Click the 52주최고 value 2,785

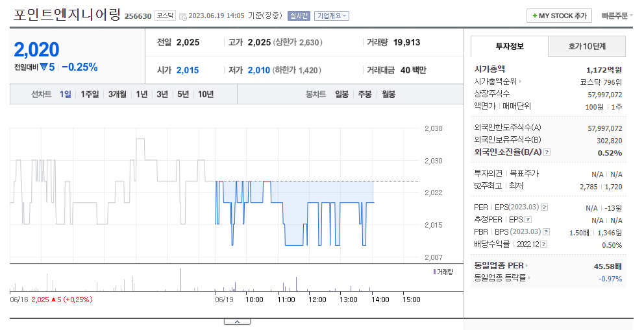click(x=589, y=187)
